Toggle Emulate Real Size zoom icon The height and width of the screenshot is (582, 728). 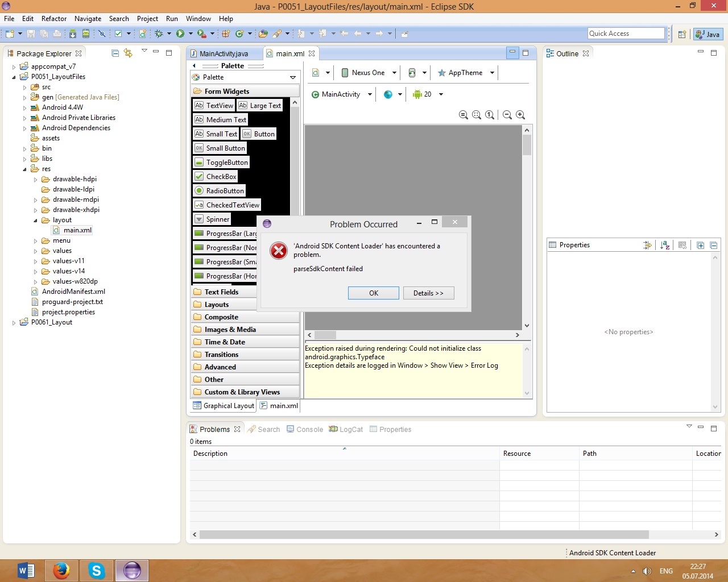464,115
